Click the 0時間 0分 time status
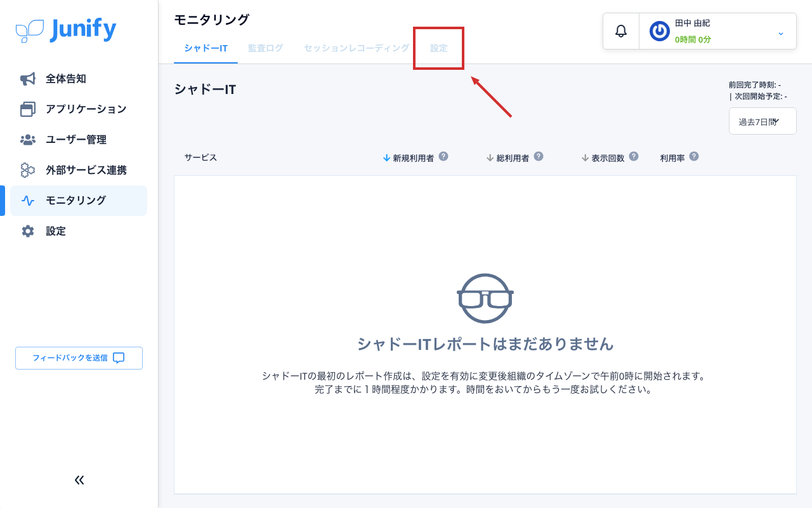812x508 pixels. (693, 39)
